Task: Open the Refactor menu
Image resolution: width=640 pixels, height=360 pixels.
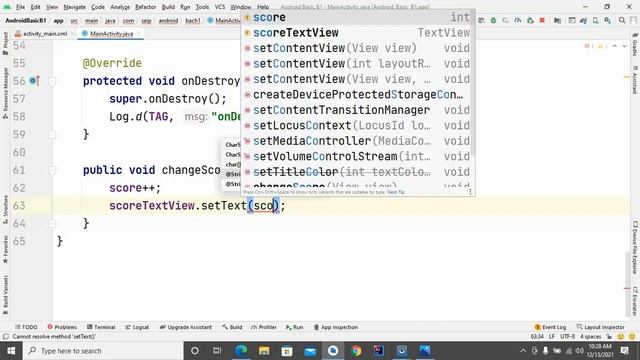Action: pyautogui.click(x=145, y=7)
